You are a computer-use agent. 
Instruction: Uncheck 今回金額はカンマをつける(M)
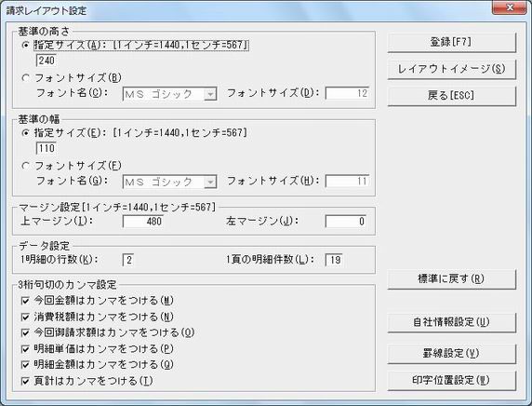coord(25,301)
